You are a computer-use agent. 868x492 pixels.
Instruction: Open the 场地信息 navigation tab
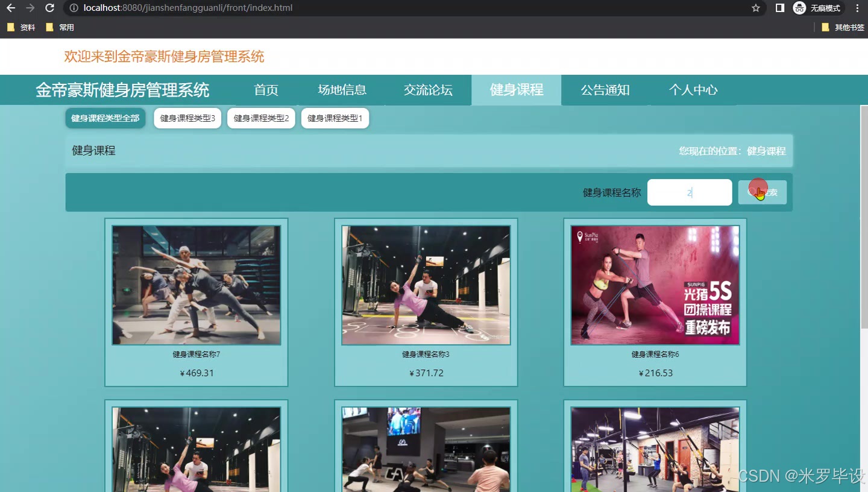coord(342,90)
